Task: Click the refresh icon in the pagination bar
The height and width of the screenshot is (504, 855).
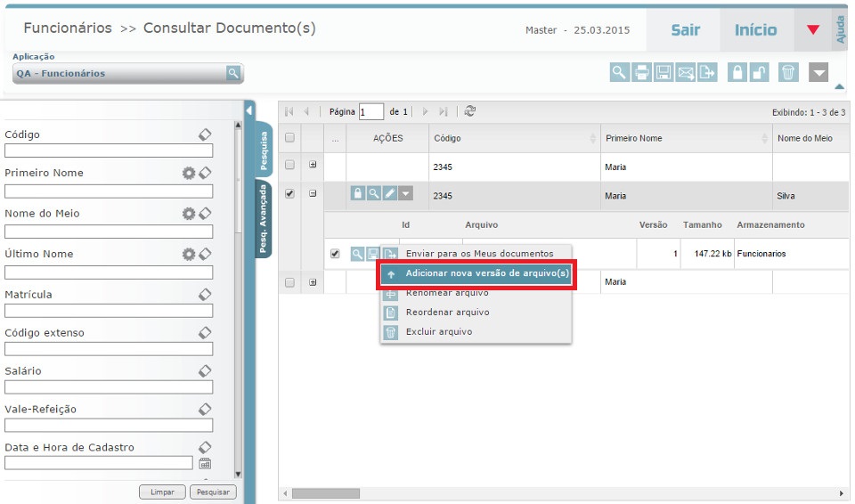Action: click(469, 111)
